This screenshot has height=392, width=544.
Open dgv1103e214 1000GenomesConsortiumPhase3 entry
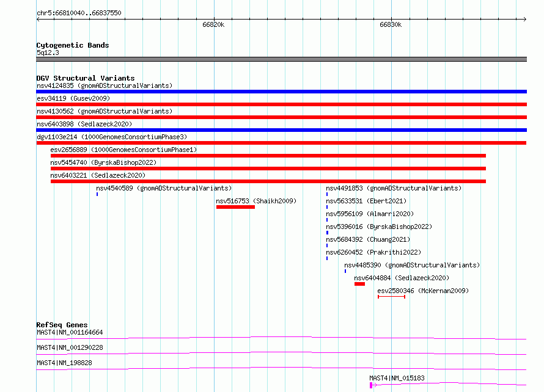tap(112, 137)
